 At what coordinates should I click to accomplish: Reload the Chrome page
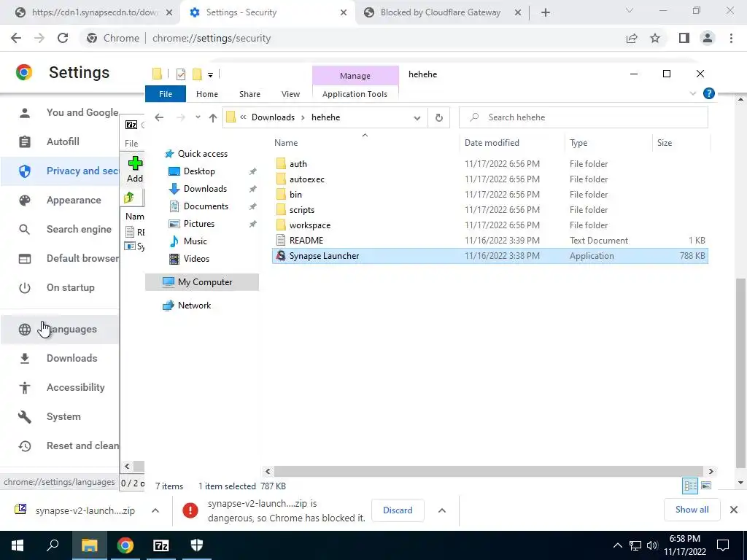(x=63, y=38)
